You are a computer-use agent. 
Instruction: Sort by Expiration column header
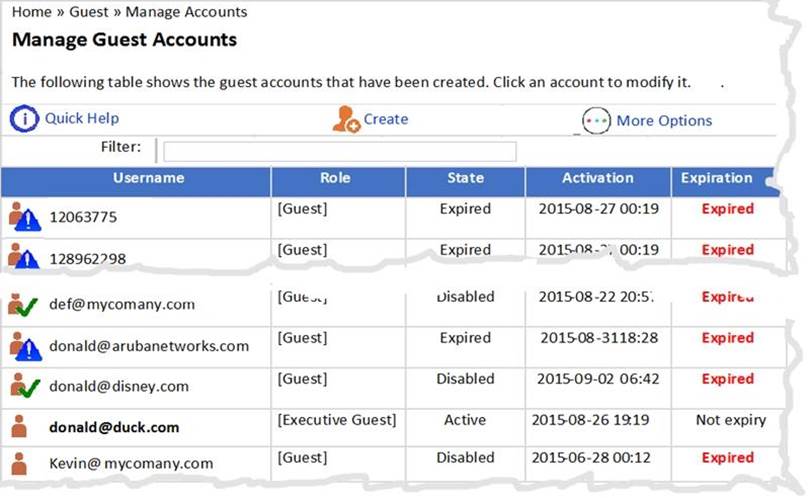pos(716,179)
